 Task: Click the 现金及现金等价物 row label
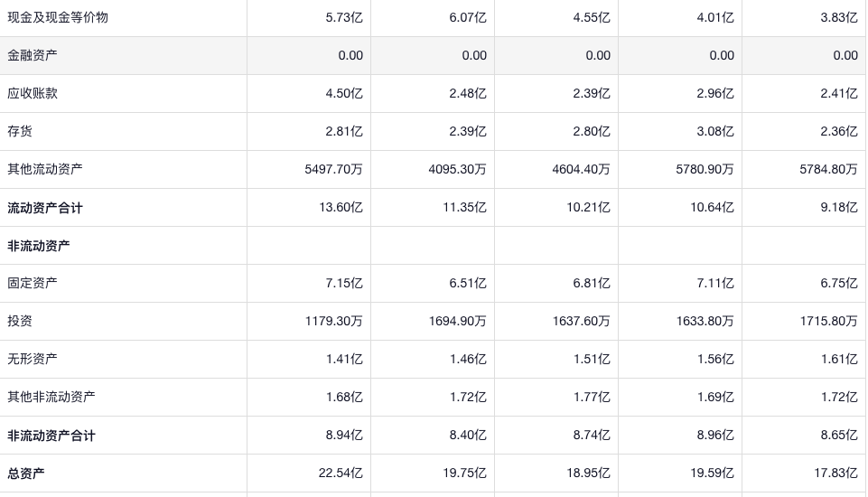[58, 17]
